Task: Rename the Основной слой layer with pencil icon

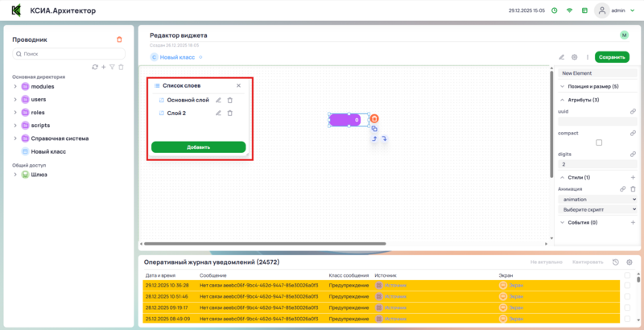Action: point(218,100)
